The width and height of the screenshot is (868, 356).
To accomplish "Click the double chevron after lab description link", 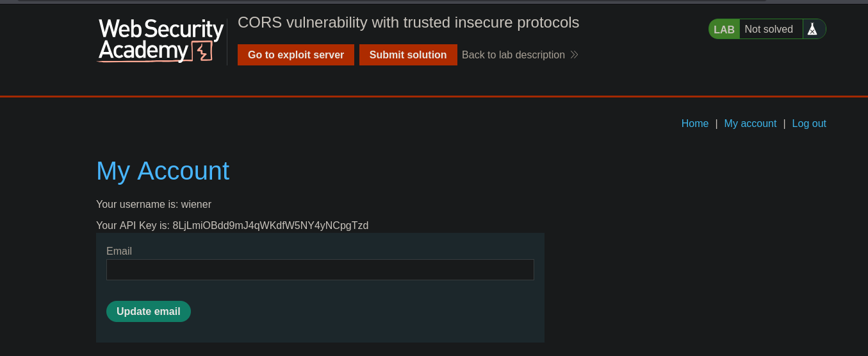I will pyautogui.click(x=574, y=55).
